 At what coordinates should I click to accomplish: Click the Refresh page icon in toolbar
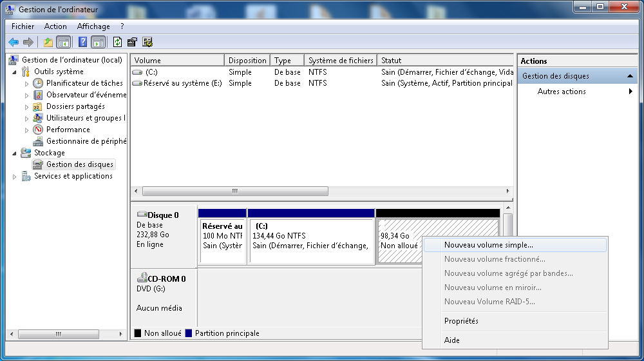point(117,42)
